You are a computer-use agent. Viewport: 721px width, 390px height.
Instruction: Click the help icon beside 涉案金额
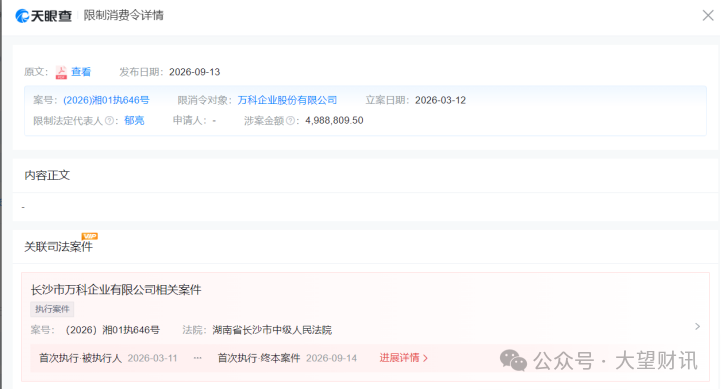(x=290, y=121)
